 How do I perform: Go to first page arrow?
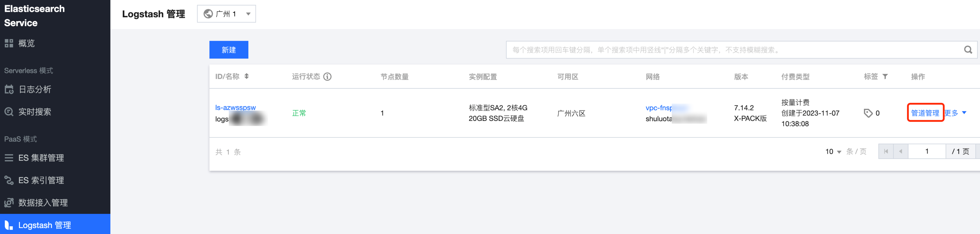coord(886,152)
